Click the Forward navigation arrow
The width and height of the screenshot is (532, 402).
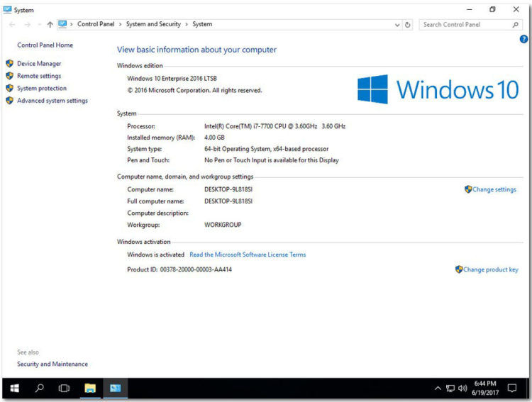(28, 24)
